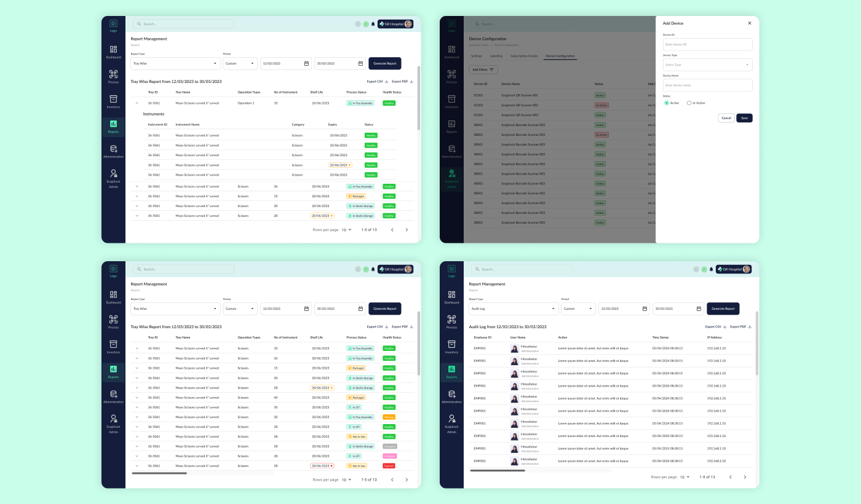This screenshot has height=504, width=861.
Task: Click the Device ID input field
Action: coord(707,44)
